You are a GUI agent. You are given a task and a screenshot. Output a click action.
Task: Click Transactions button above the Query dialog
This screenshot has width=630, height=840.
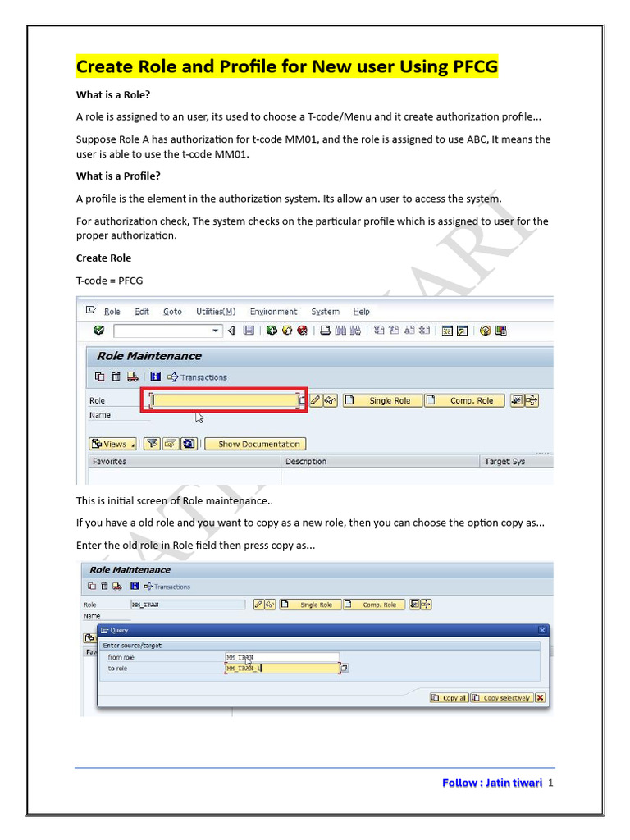167,587
